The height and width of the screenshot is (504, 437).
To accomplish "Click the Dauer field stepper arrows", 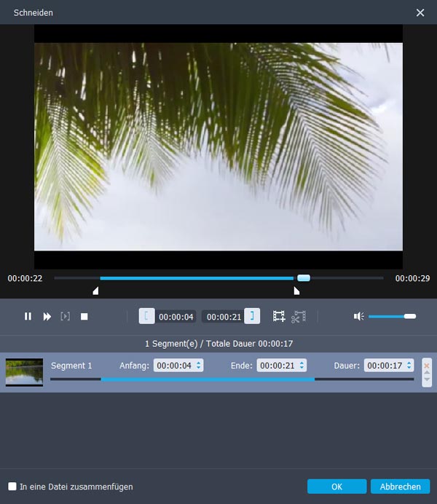I will coord(409,366).
